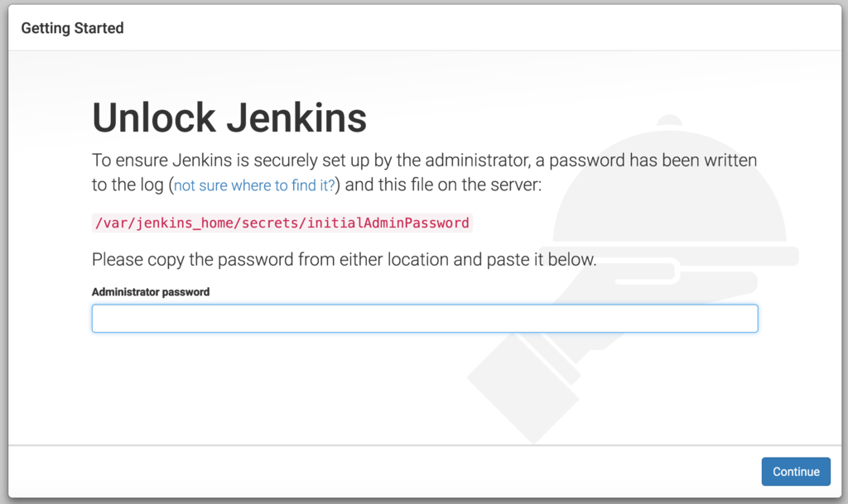The height and width of the screenshot is (504, 848).
Task: Click the "Unlock Jenkins" heading
Action: click(x=229, y=118)
